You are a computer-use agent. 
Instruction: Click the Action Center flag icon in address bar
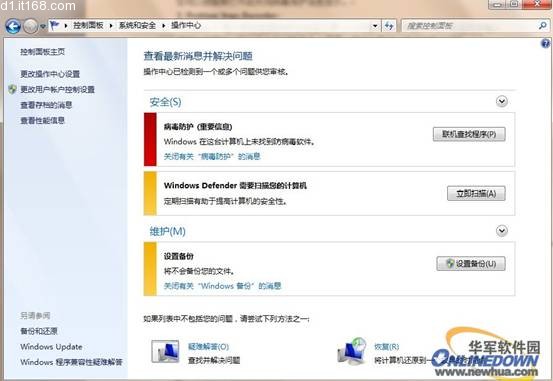pos(55,25)
